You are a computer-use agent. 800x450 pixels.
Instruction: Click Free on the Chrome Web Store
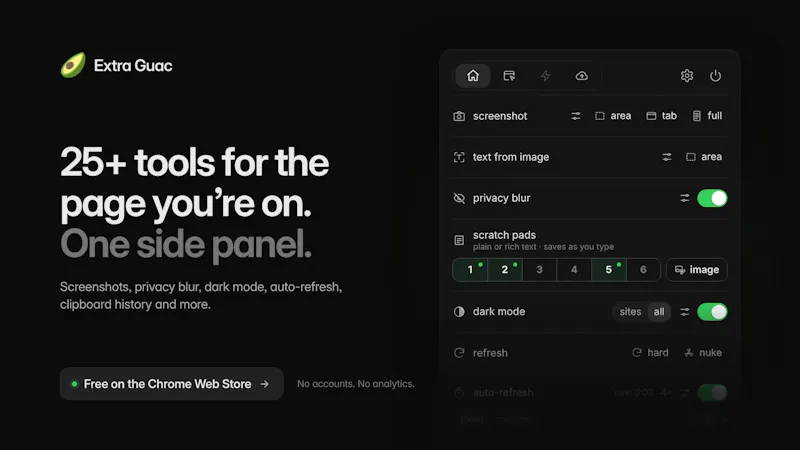(171, 384)
